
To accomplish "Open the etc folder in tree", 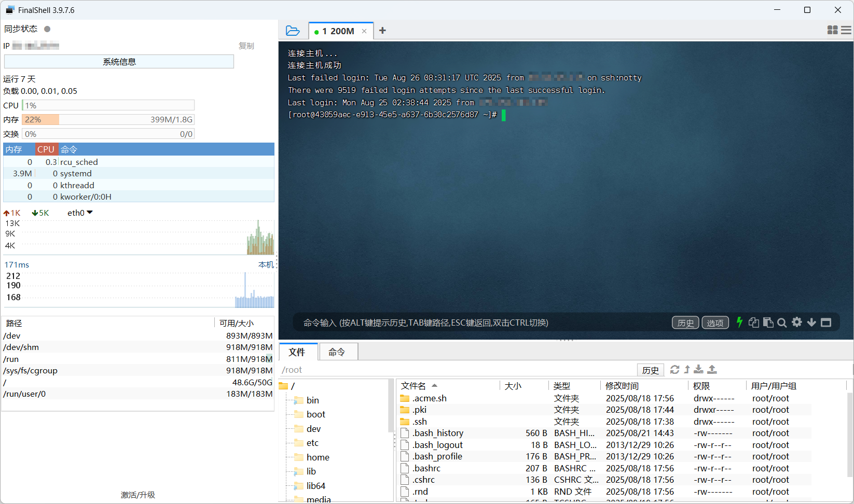I will 312,443.
